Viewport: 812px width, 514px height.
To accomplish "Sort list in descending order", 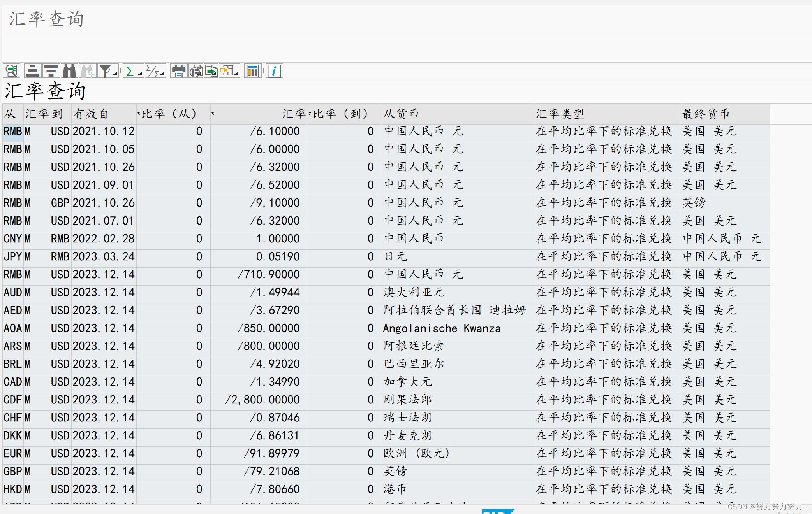I will (51, 71).
